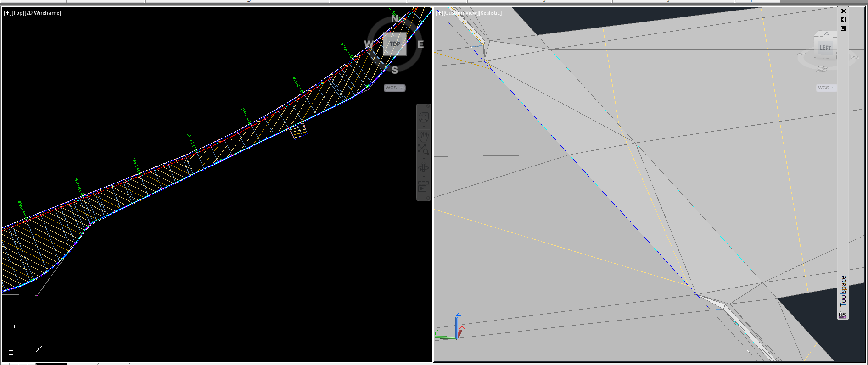Open the [Top] view controls menu
The height and width of the screenshot is (365, 868).
point(18,13)
